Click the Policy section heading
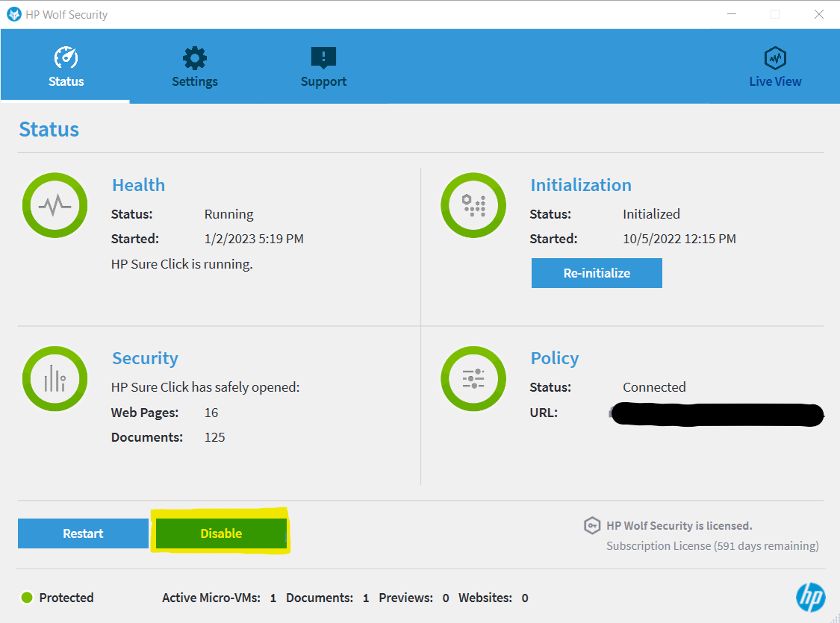 554,358
